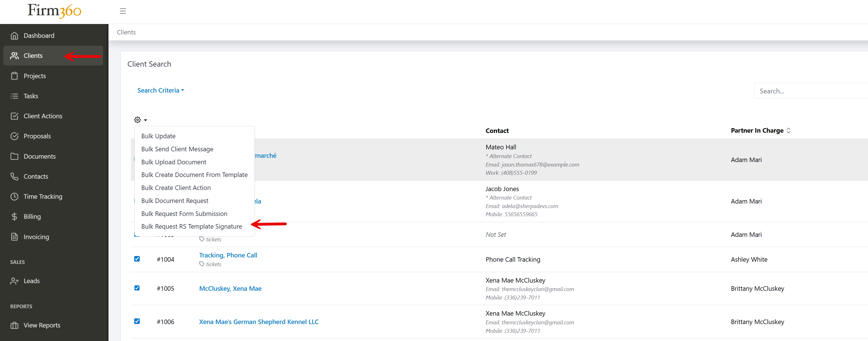Screen dimensions: 868x341
Task: Open the hamburger menu next to the logo
Action: [x=123, y=11]
